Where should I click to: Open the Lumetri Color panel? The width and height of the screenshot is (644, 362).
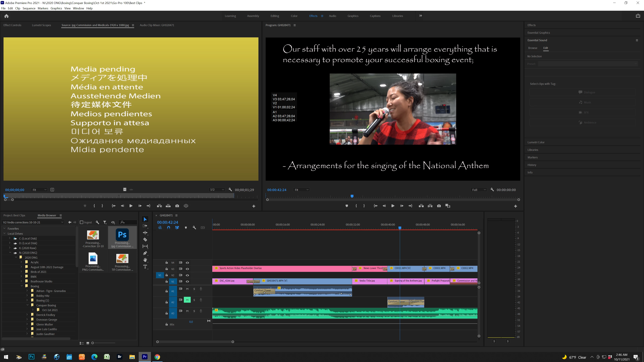tap(536, 142)
